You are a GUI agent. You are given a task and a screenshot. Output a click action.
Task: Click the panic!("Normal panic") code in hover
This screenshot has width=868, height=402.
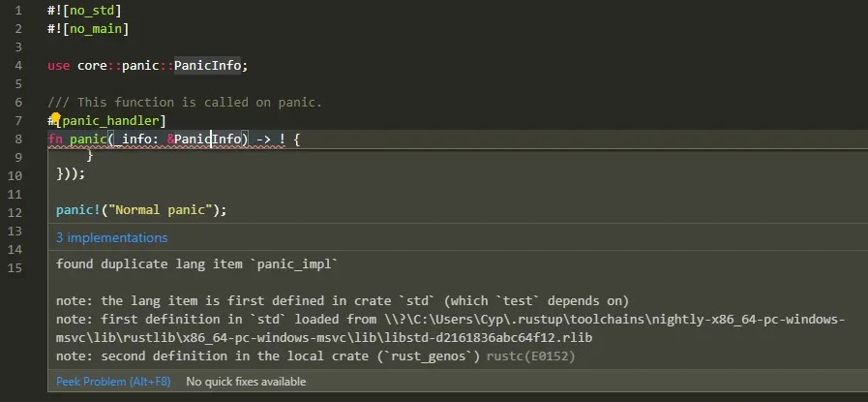(x=140, y=209)
